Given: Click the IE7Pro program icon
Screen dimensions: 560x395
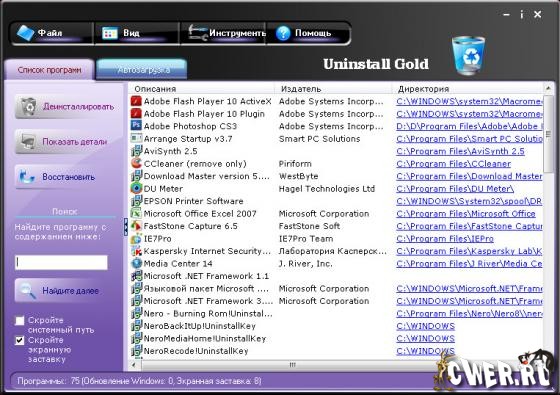Looking at the screenshot, I should tap(136, 239).
